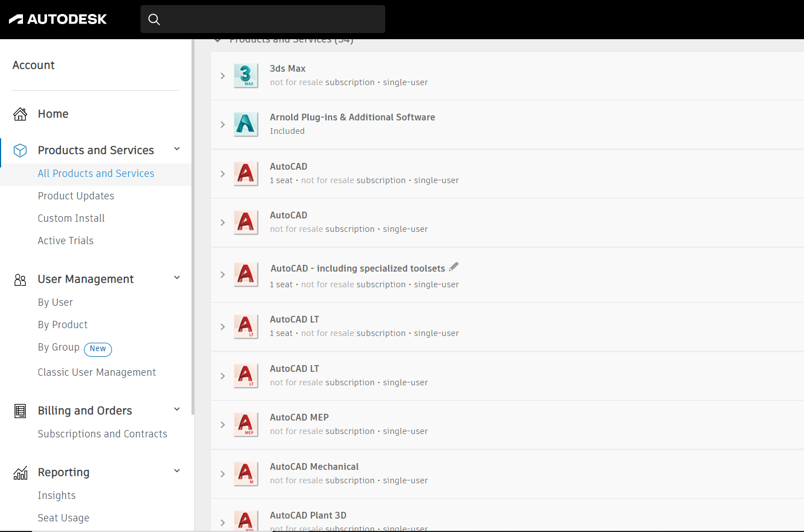Click the AutoCAD LT 1 seat product icon

click(x=246, y=326)
